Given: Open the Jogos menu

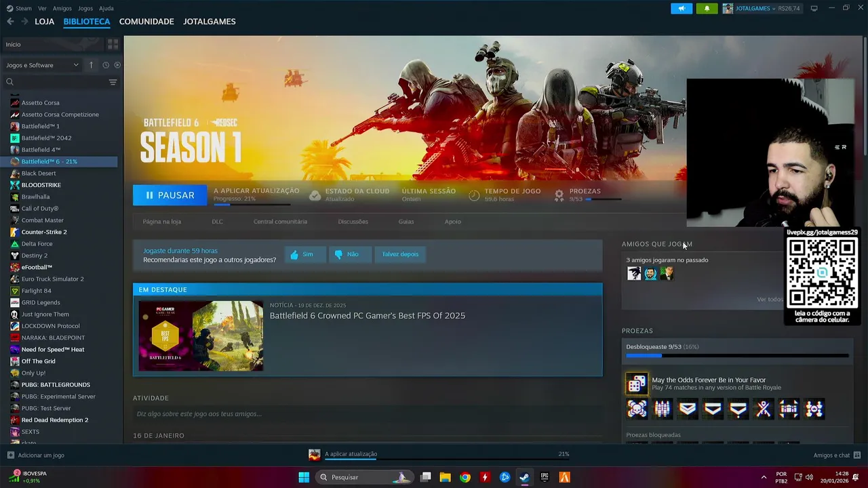Looking at the screenshot, I should (x=85, y=8).
